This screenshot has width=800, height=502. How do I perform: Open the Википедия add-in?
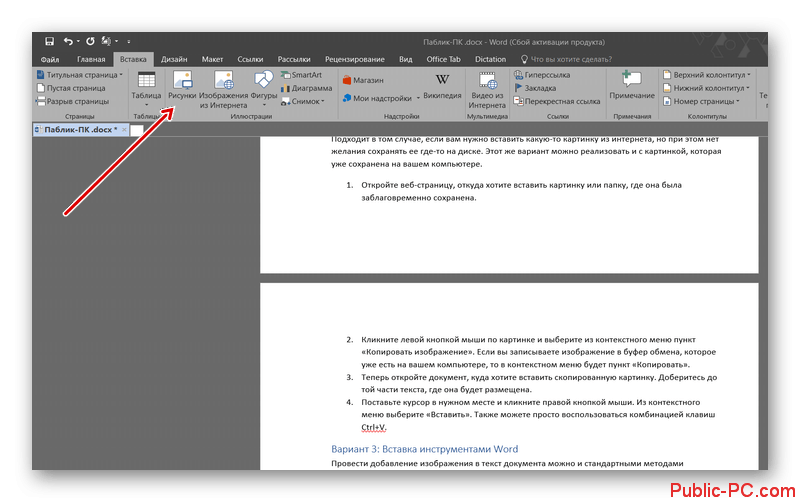click(442, 87)
